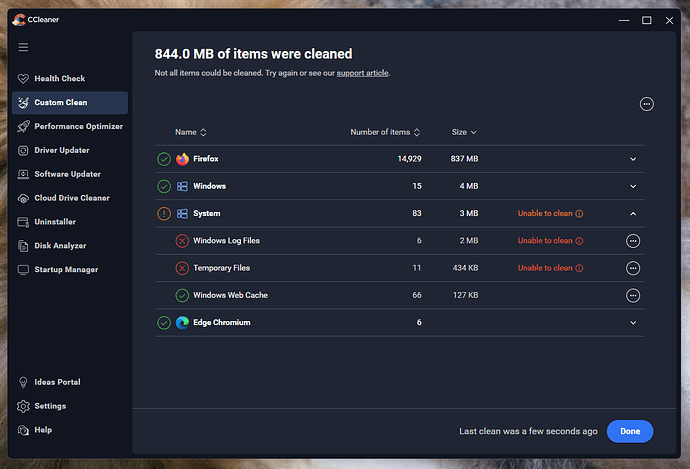The height and width of the screenshot is (469, 690).
Task: Click the info icon beside Temporary Files error
Action: click(579, 268)
